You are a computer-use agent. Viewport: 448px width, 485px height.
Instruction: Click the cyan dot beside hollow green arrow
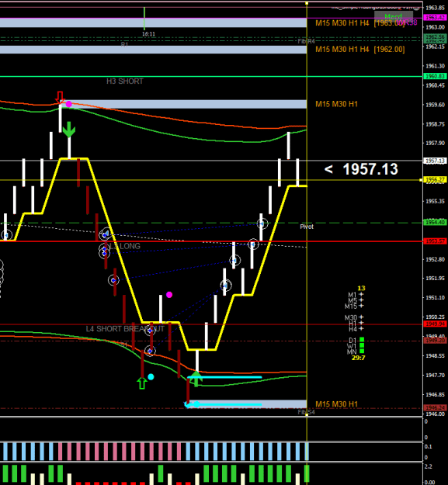(x=151, y=376)
